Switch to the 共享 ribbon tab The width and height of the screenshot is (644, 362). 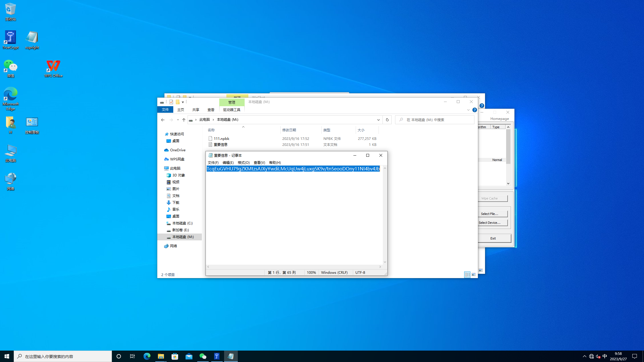196,110
